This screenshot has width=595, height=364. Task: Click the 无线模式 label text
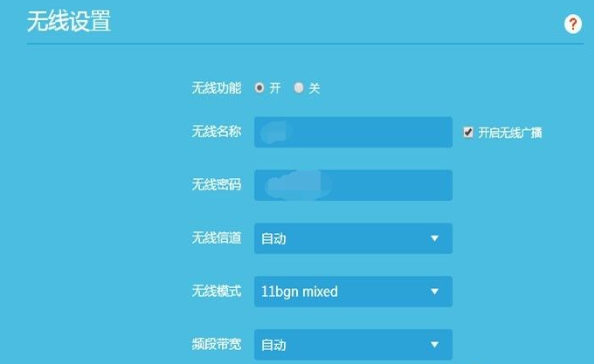[216, 292]
